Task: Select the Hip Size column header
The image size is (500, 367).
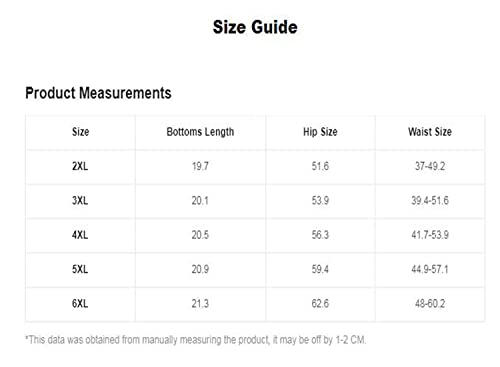Action: pyautogui.click(x=320, y=132)
